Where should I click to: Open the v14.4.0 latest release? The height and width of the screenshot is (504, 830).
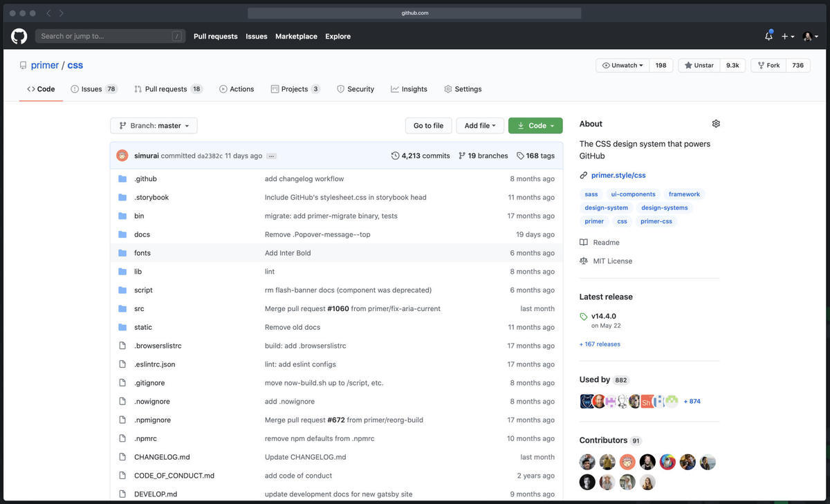[x=603, y=317]
